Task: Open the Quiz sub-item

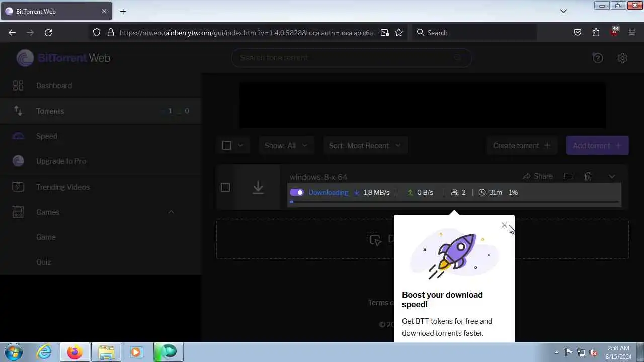Action: click(43, 262)
